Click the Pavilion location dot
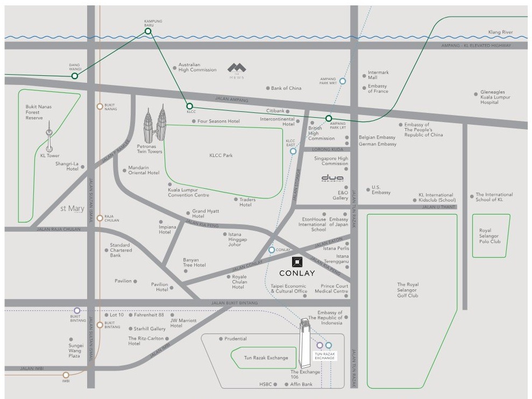 tap(135, 281)
